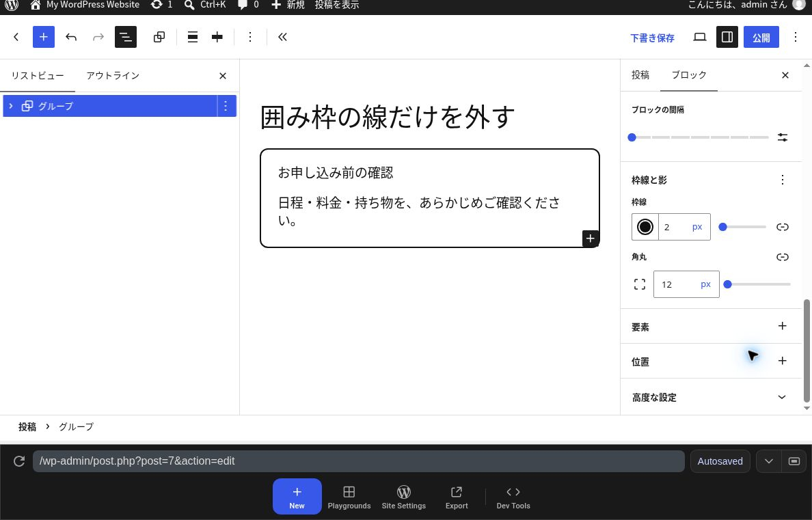Close the list view panel
This screenshot has height=520, width=812.
pyautogui.click(x=223, y=76)
